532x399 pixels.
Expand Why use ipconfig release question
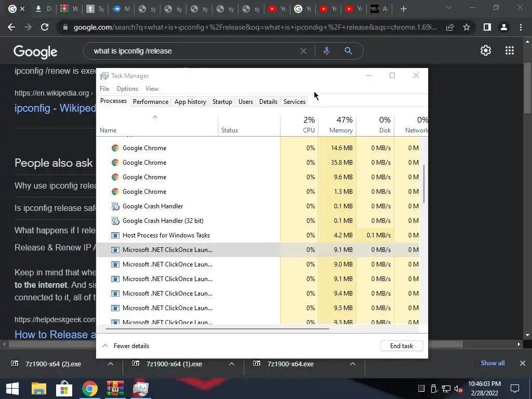[55, 185]
